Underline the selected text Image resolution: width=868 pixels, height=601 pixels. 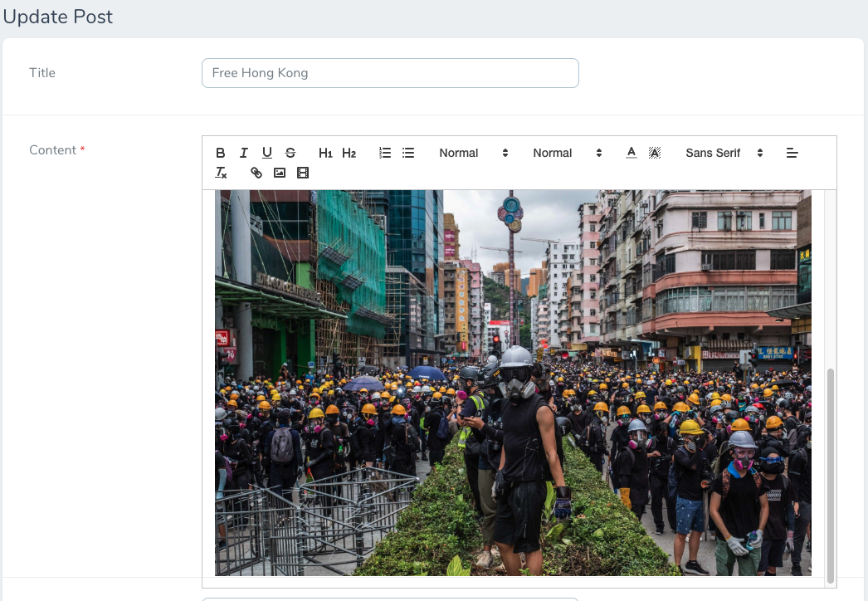click(x=266, y=152)
